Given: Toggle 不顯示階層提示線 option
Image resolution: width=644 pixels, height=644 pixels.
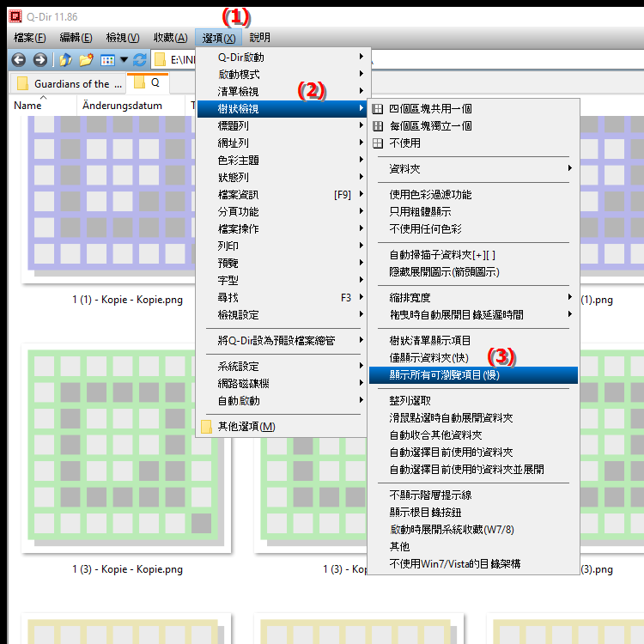Looking at the screenshot, I should tap(473, 495).
